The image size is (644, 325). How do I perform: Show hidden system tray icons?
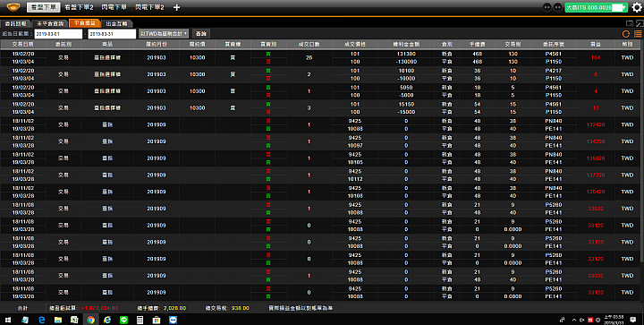[573, 320]
